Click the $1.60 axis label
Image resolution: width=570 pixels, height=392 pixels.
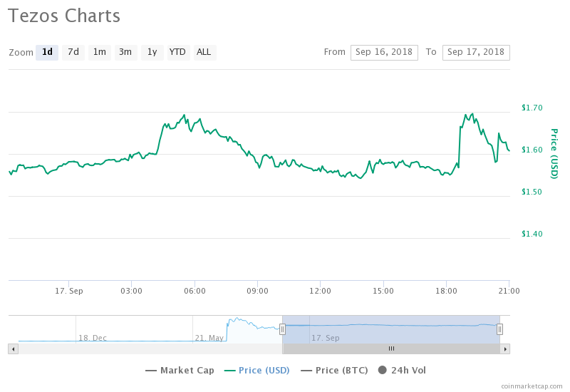point(532,150)
